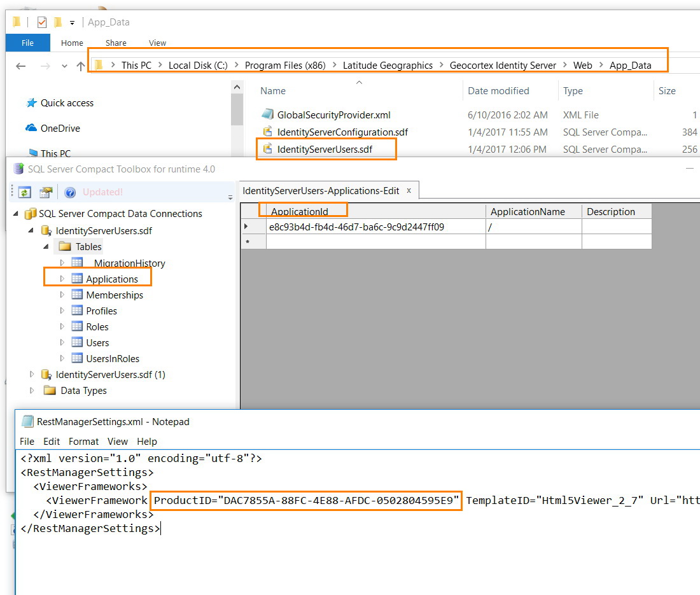Click the ApplicationName cell containing /
Viewport: 700px width, 595px height.
[x=534, y=227]
